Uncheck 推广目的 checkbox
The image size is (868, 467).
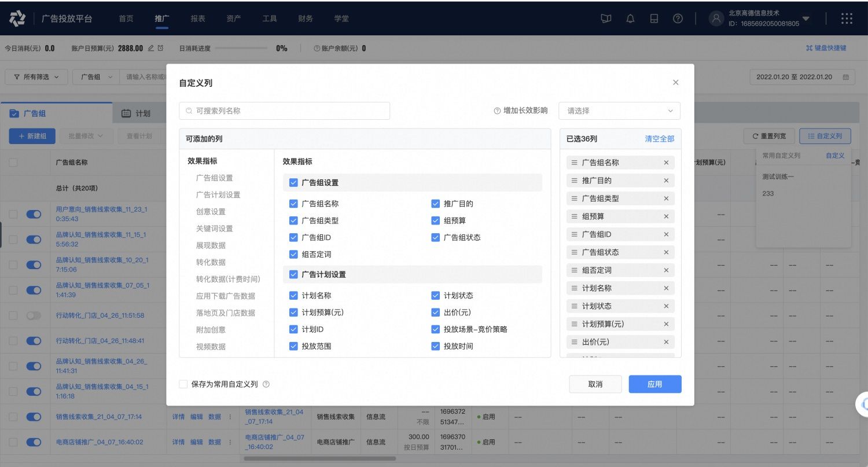[435, 204]
